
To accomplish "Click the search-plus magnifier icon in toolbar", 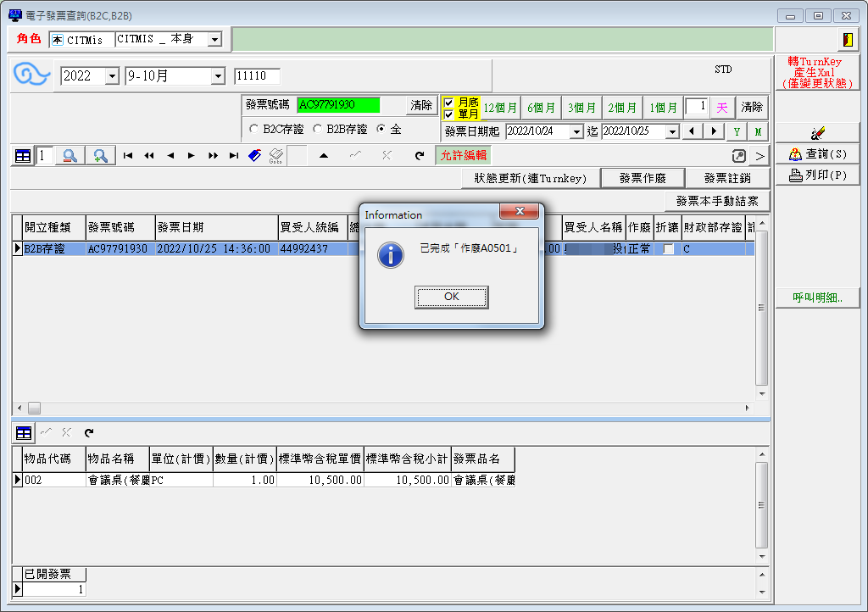I will pyautogui.click(x=101, y=156).
